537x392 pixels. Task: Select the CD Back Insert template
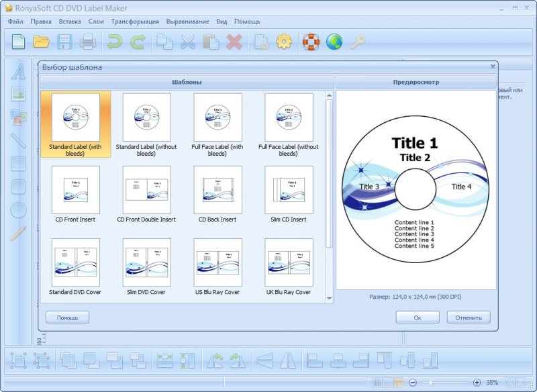click(x=217, y=194)
